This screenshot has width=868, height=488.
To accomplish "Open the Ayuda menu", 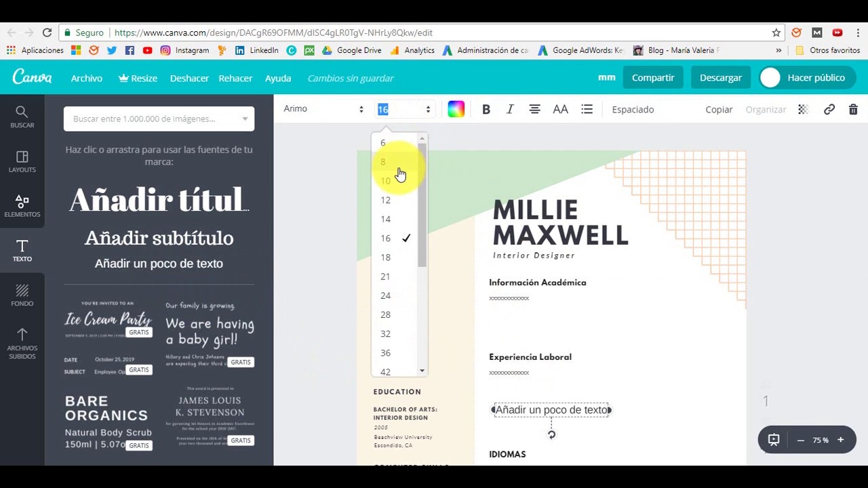I will tap(278, 78).
